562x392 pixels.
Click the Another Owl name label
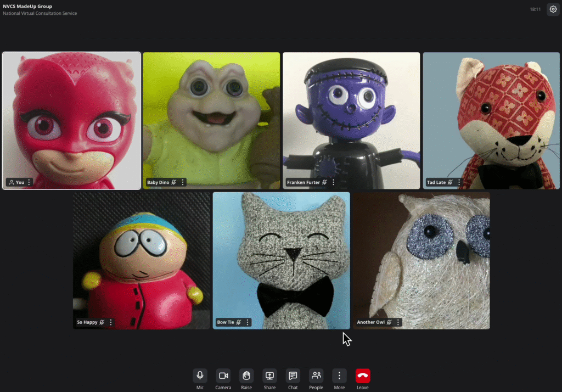click(x=370, y=322)
